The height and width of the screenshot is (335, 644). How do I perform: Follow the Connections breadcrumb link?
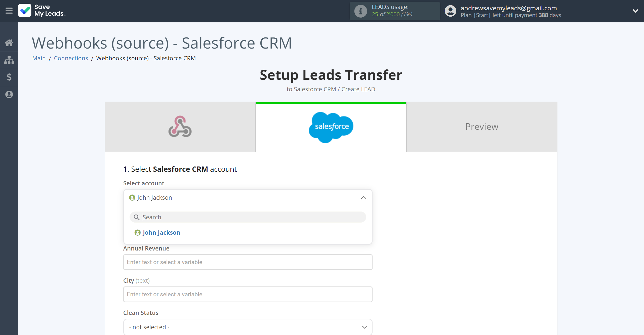[71, 58]
